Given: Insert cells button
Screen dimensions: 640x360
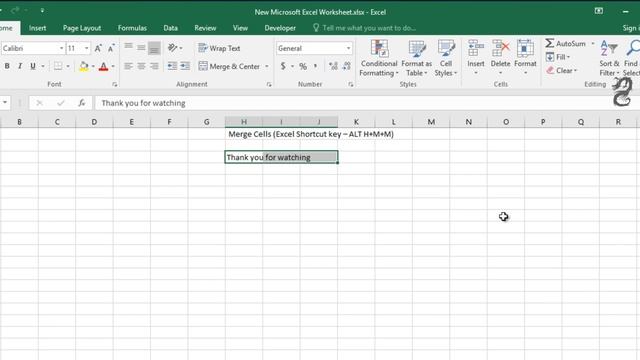Looking at the screenshot, I should coord(476,58).
